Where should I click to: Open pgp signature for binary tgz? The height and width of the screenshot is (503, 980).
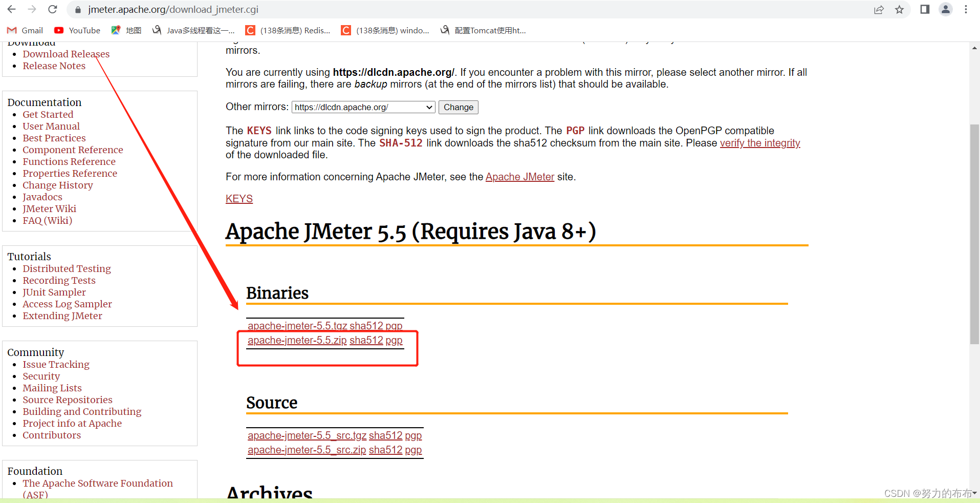click(x=394, y=326)
